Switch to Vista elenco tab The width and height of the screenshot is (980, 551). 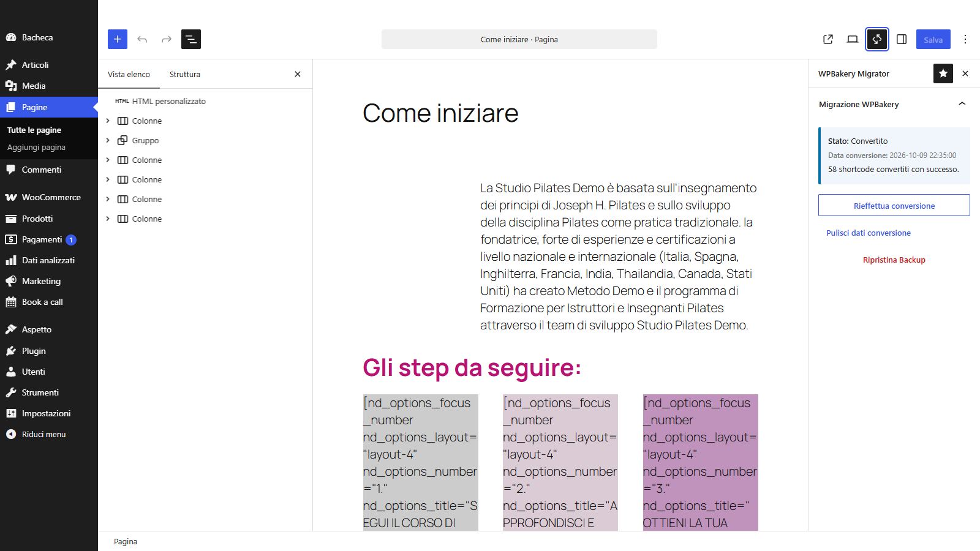point(129,74)
